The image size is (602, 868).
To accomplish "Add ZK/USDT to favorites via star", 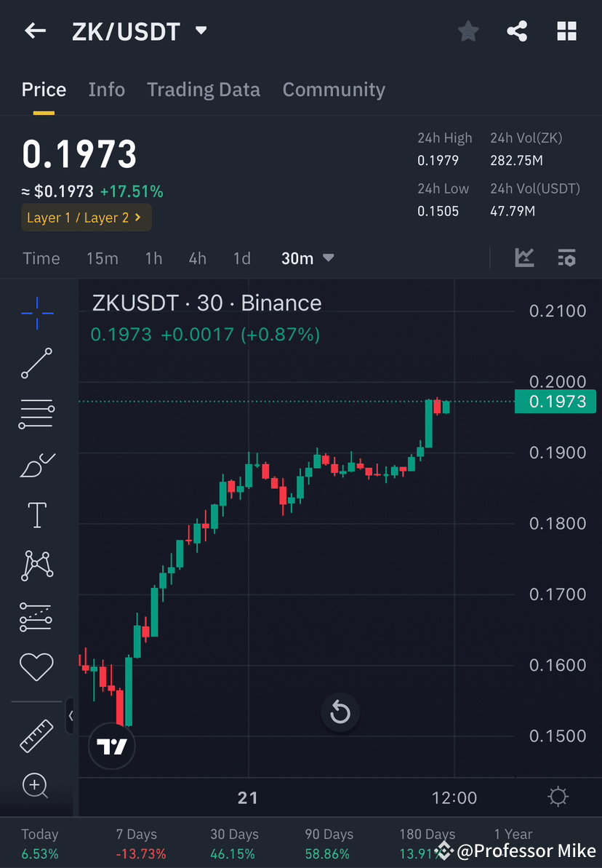I will pyautogui.click(x=467, y=31).
